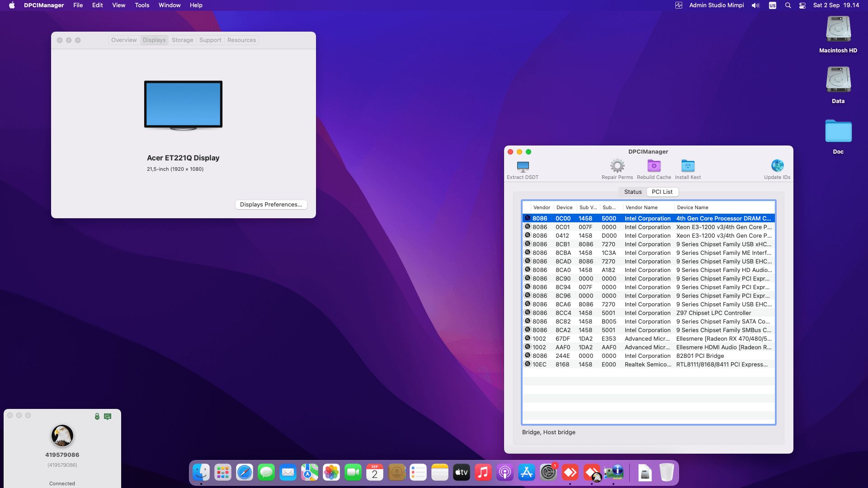Image resolution: width=868 pixels, height=488 pixels.
Task: Open the Tools menu in menu bar
Action: coord(142,5)
